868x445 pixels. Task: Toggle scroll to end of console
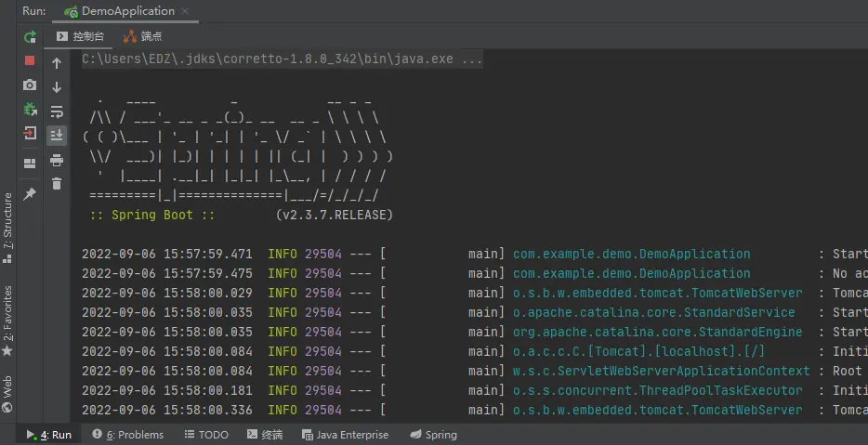57,136
